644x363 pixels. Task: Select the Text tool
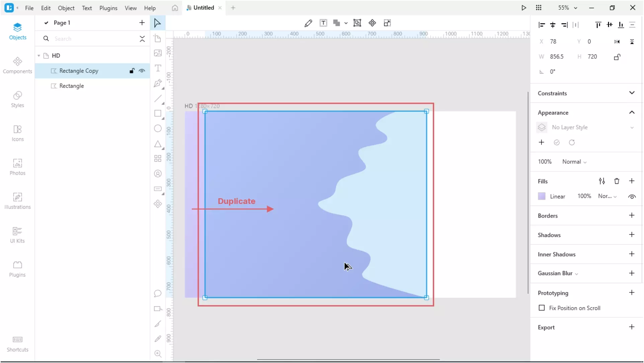[158, 68]
